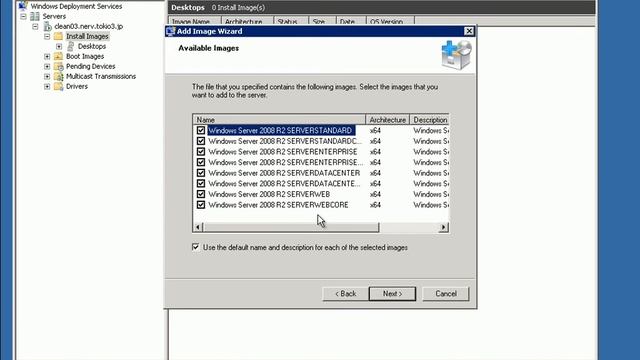Go back with the Back button
640x360 pixels.
(x=345, y=293)
